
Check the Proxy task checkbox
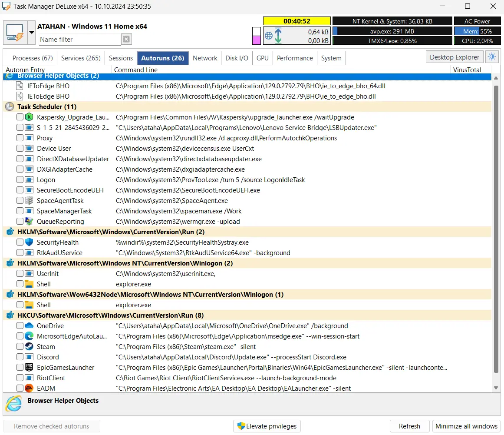click(x=20, y=138)
